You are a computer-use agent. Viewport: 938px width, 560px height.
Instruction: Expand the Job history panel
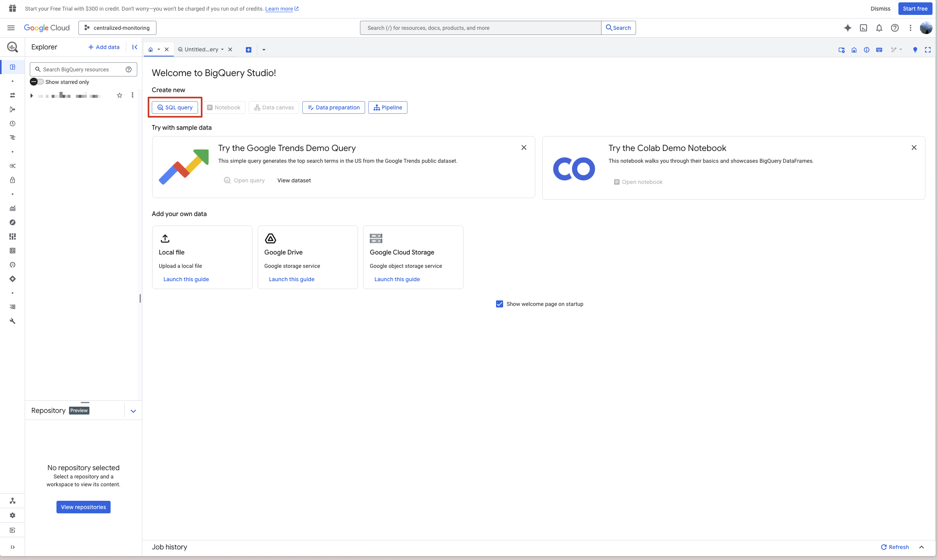[x=922, y=547]
